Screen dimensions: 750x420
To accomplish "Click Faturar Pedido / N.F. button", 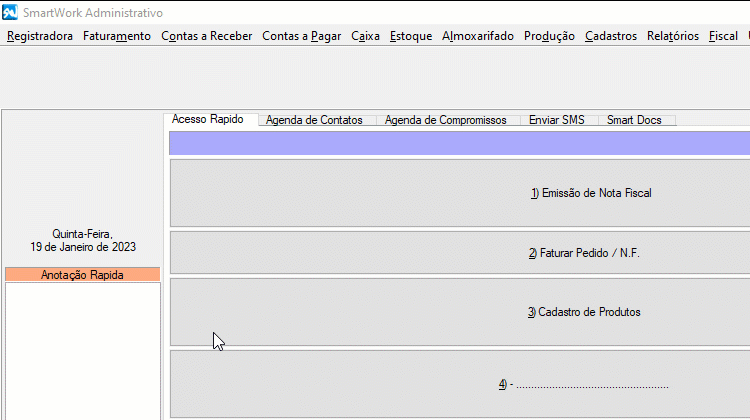I will click(460, 253).
